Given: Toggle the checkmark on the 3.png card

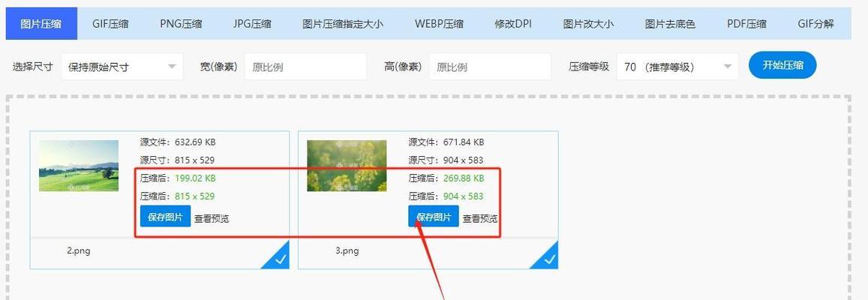Looking at the screenshot, I should [549, 259].
